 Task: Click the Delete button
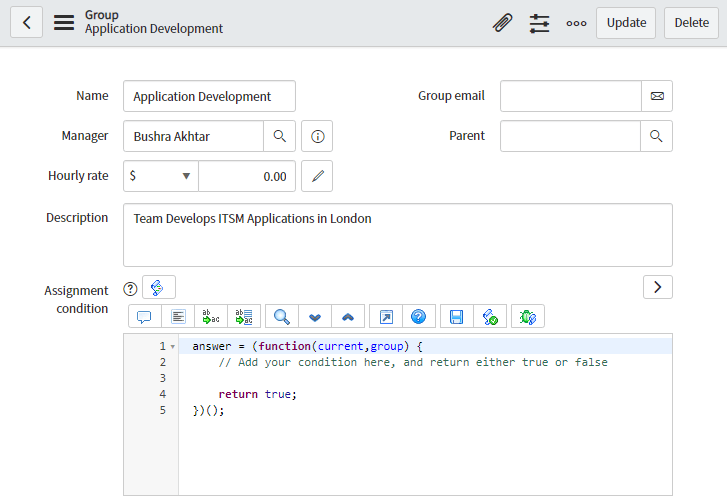click(691, 23)
